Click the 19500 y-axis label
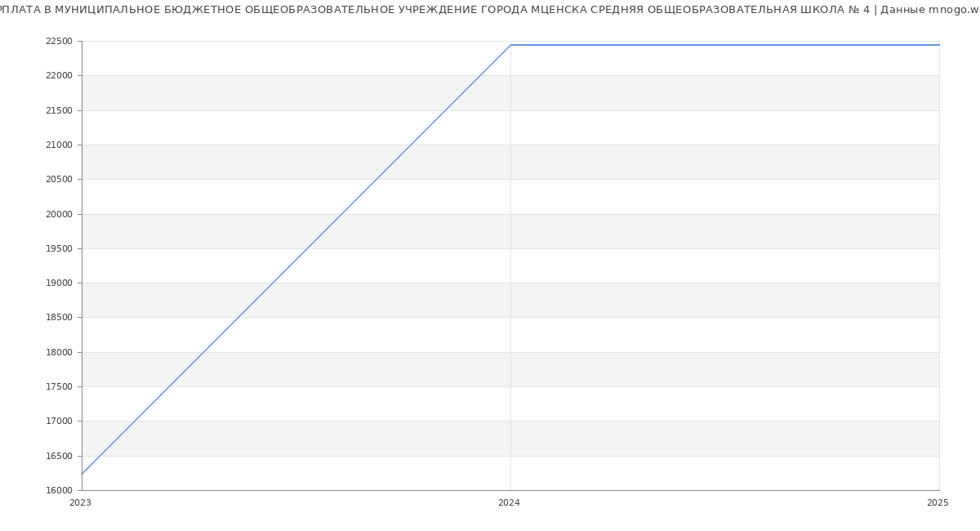This screenshot has height=531, width=980. [x=60, y=248]
